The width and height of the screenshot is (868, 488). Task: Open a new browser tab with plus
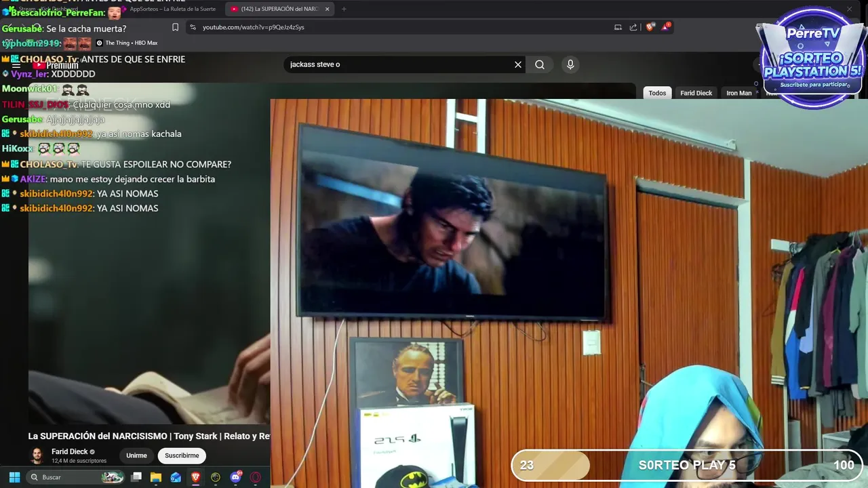tap(344, 9)
